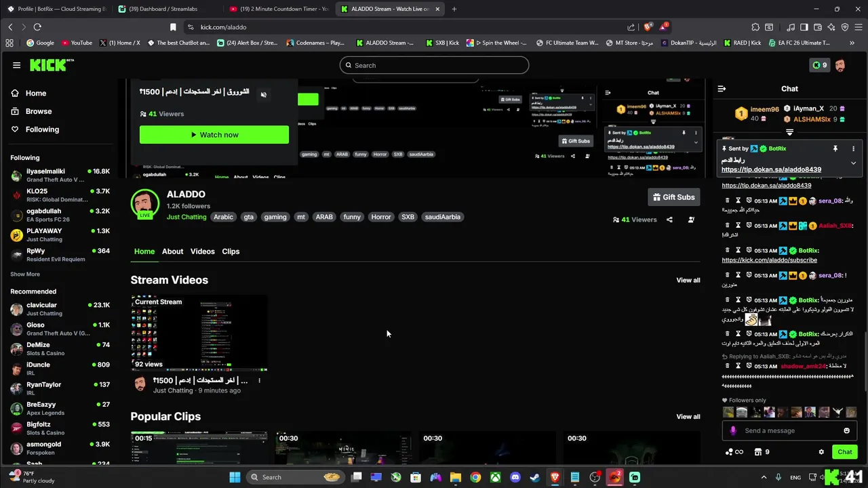The width and height of the screenshot is (868, 488).
Task: Share ALADDO channel using share icon
Action: pos(669,220)
